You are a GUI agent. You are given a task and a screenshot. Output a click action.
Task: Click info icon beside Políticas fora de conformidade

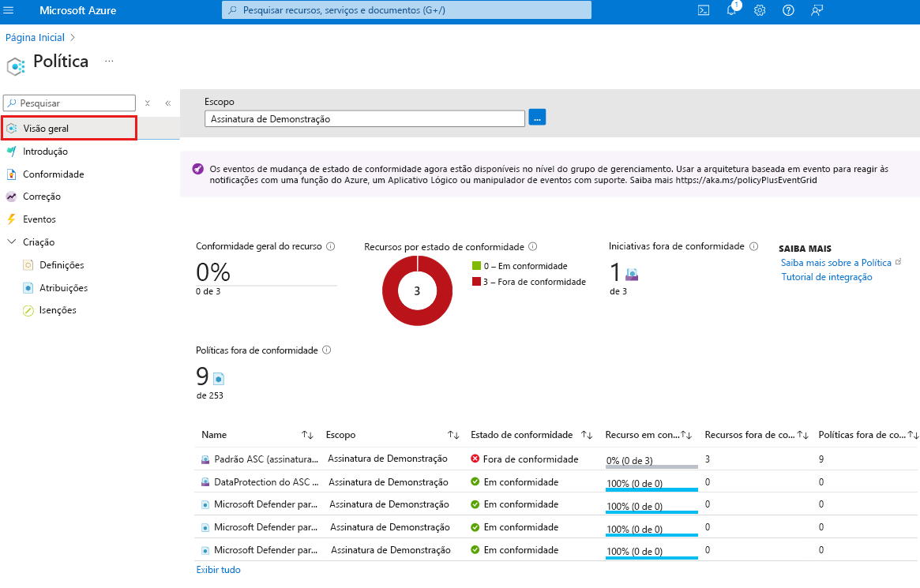coord(327,350)
